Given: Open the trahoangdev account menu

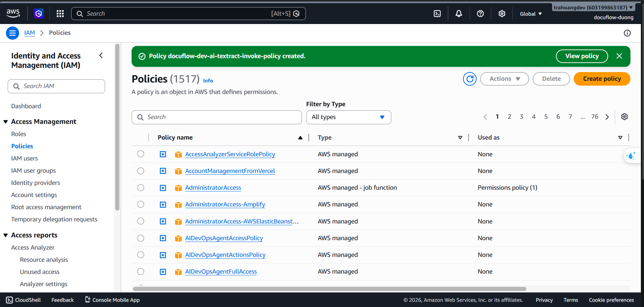Looking at the screenshot, I should 593,8.
